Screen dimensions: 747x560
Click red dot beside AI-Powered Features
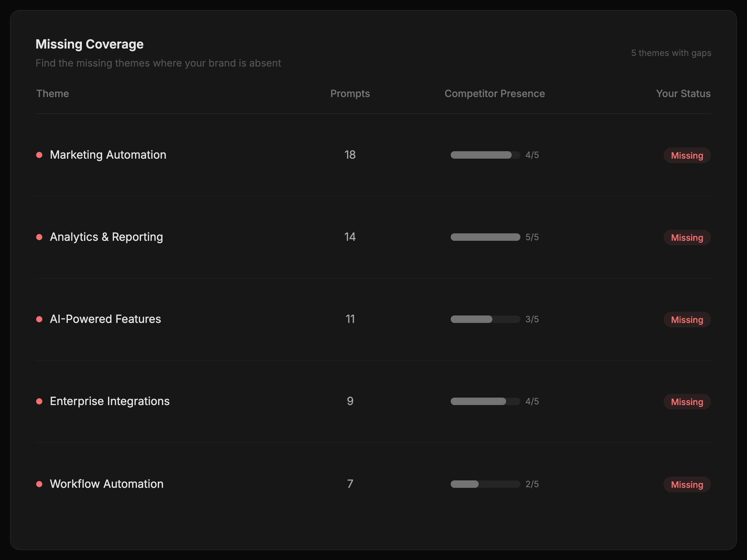point(39,319)
